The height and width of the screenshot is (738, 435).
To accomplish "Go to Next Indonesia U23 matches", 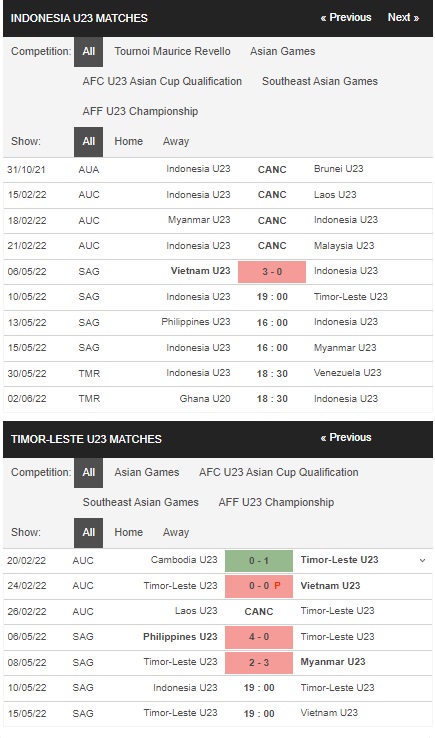I will 403,17.
